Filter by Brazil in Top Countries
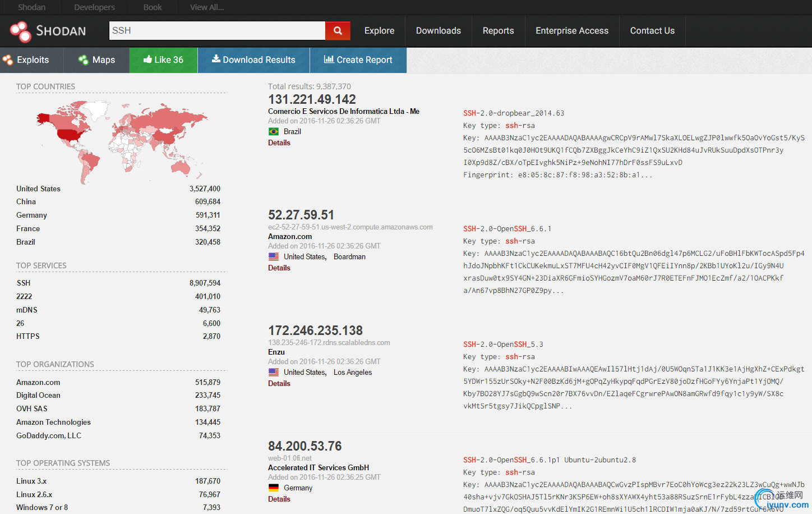Image resolution: width=812 pixels, height=514 pixels. [x=26, y=242]
